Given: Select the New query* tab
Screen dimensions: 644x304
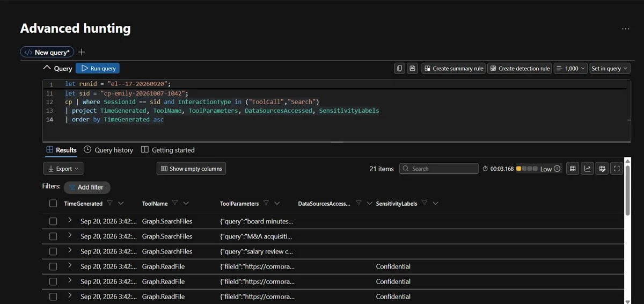Looking at the screenshot, I should (x=47, y=52).
